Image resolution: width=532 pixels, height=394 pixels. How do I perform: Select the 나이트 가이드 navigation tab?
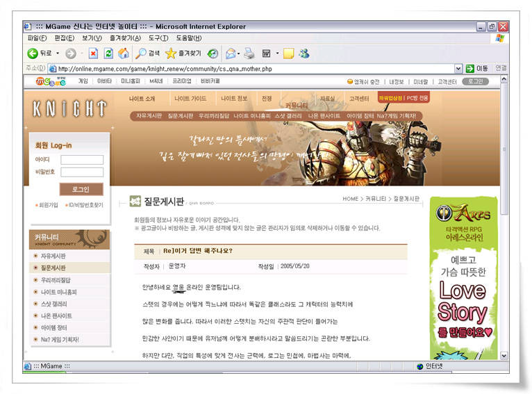[190, 99]
